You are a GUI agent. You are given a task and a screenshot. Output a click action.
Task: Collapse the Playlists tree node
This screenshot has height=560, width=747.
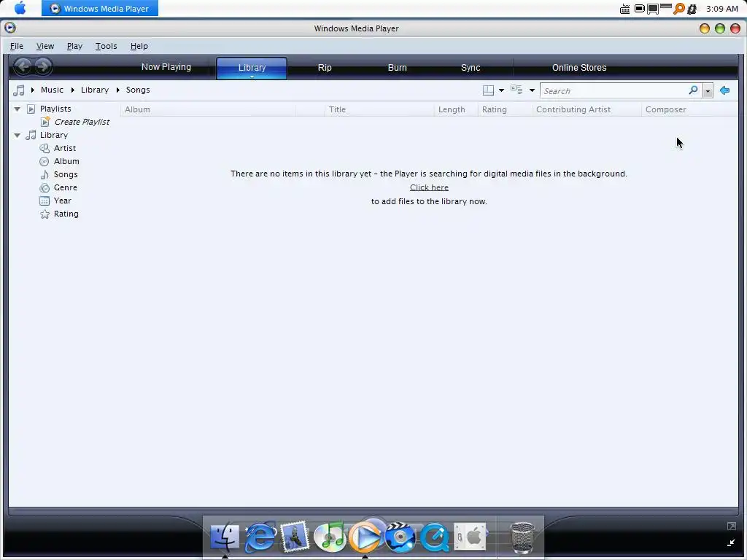[18, 109]
